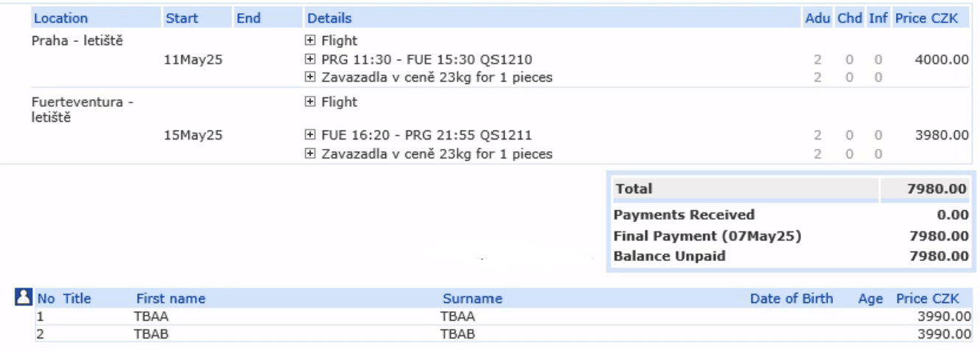
Task: Click the Price CZK header in flights table
Action: [x=927, y=18]
